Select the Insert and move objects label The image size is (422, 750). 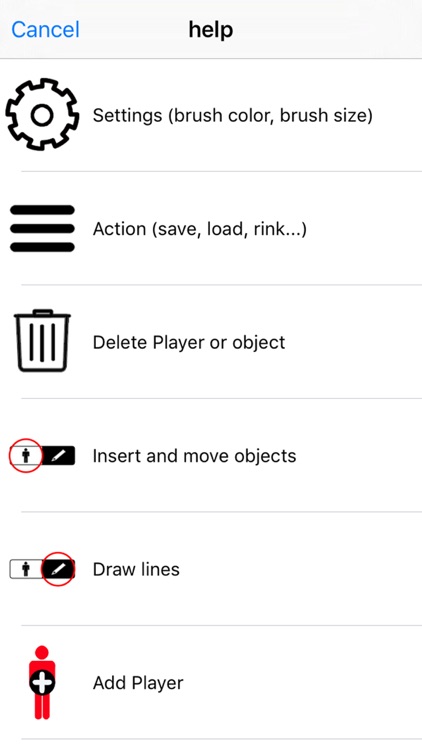click(194, 456)
